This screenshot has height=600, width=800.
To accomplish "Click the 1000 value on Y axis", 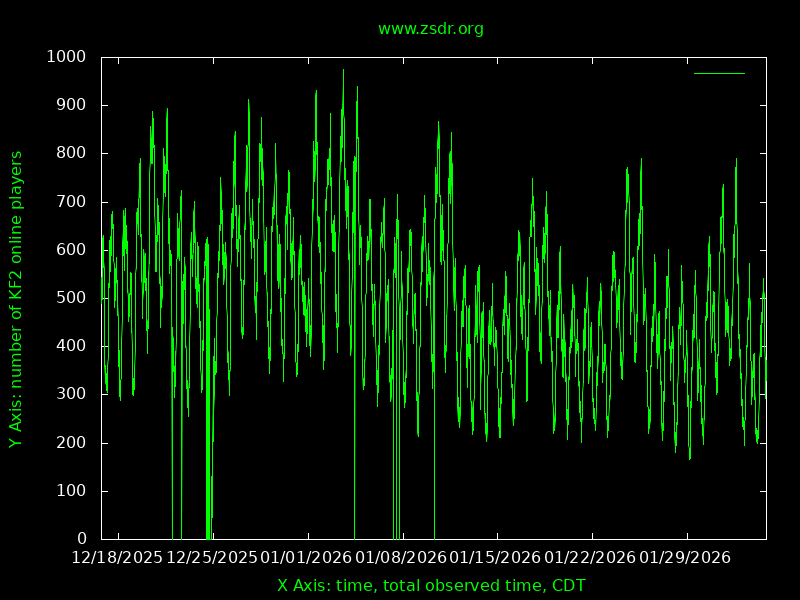I will 67,57.
